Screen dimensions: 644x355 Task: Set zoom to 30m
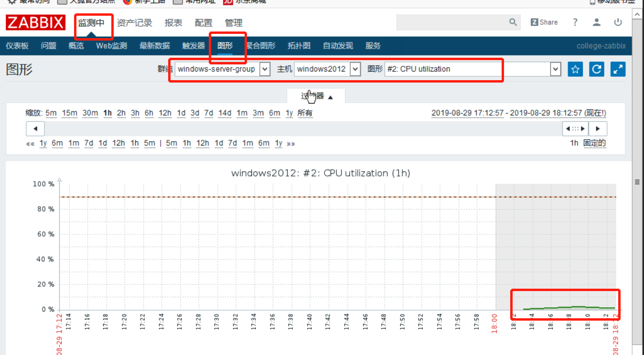tap(90, 113)
